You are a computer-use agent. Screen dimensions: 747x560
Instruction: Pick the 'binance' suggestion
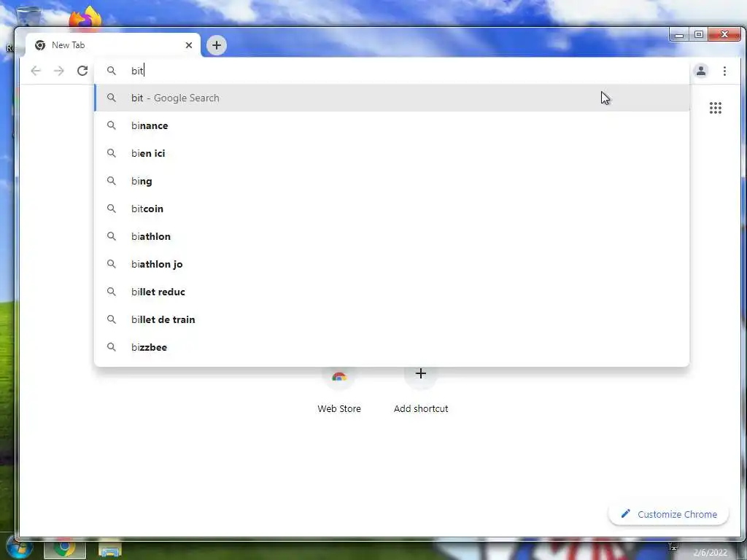pos(392,125)
